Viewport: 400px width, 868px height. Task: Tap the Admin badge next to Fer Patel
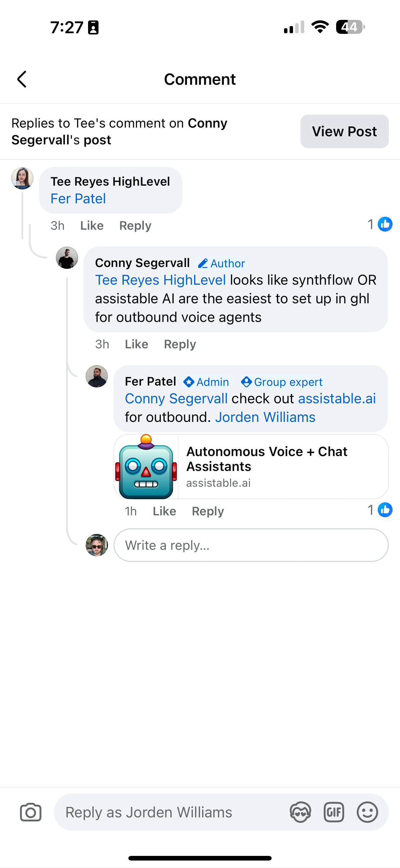pos(206,382)
